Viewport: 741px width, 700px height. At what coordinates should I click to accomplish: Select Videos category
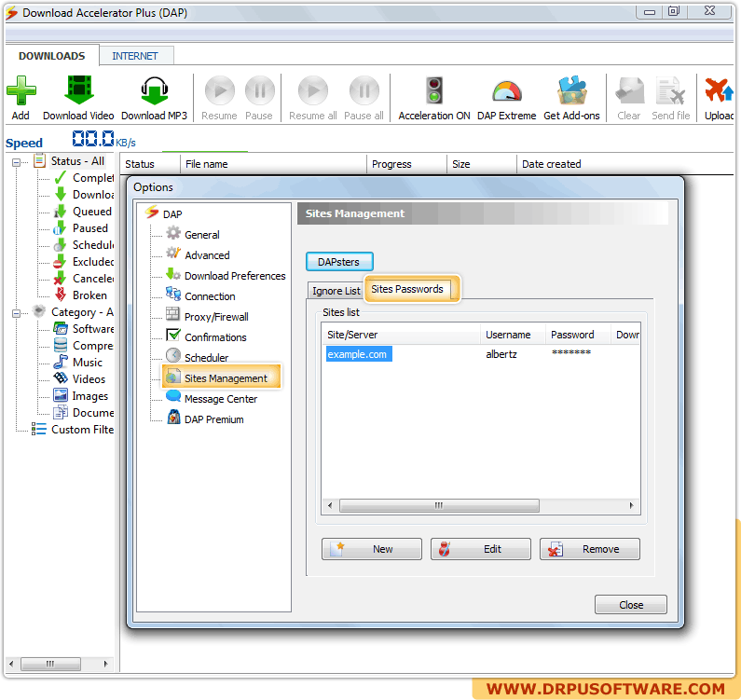pyautogui.click(x=79, y=379)
